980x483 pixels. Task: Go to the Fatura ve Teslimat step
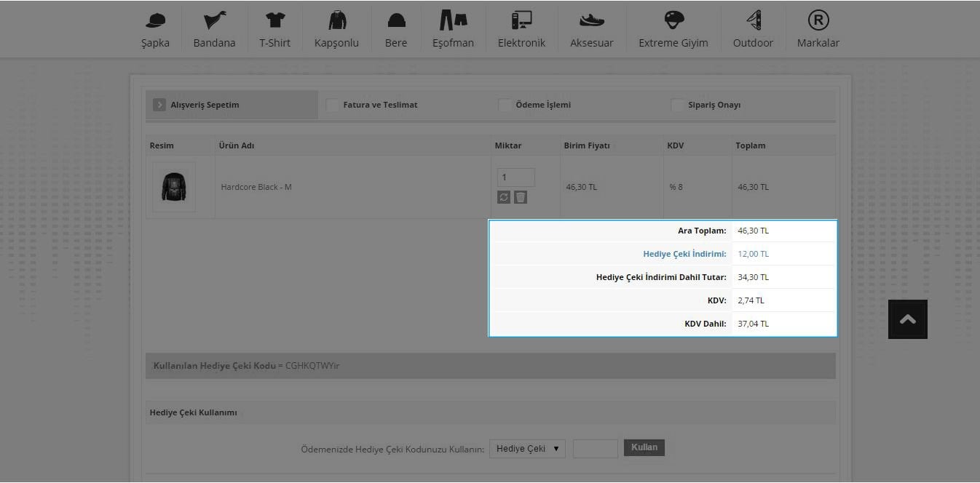coord(381,105)
